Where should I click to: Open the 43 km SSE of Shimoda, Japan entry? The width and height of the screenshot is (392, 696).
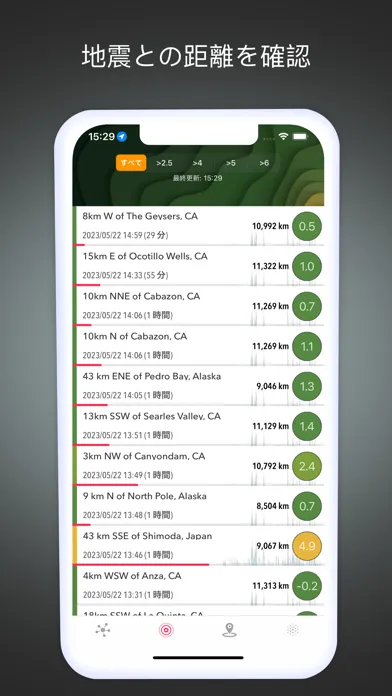[198, 546]
